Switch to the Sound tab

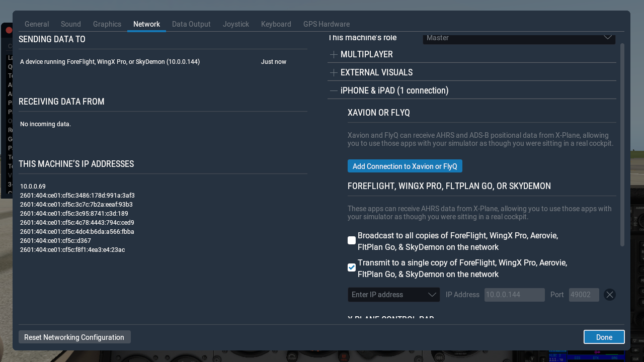tap(71, 24)
